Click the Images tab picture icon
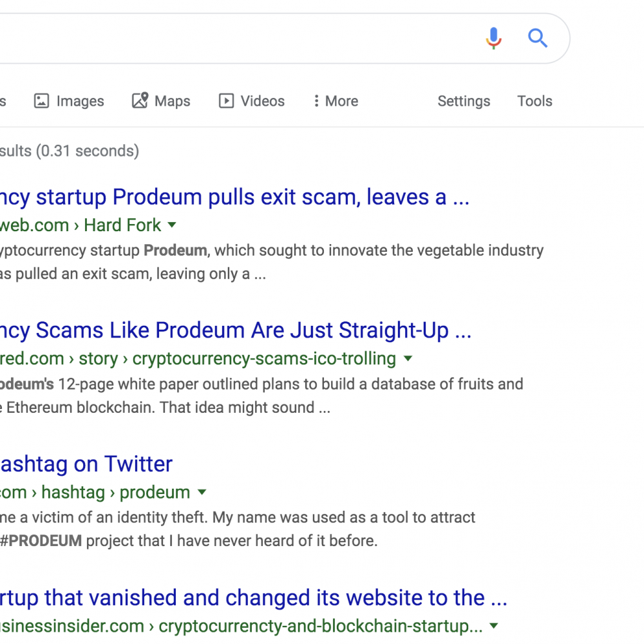644x644 pixels. pyautogui.click(x=41, y=100)
